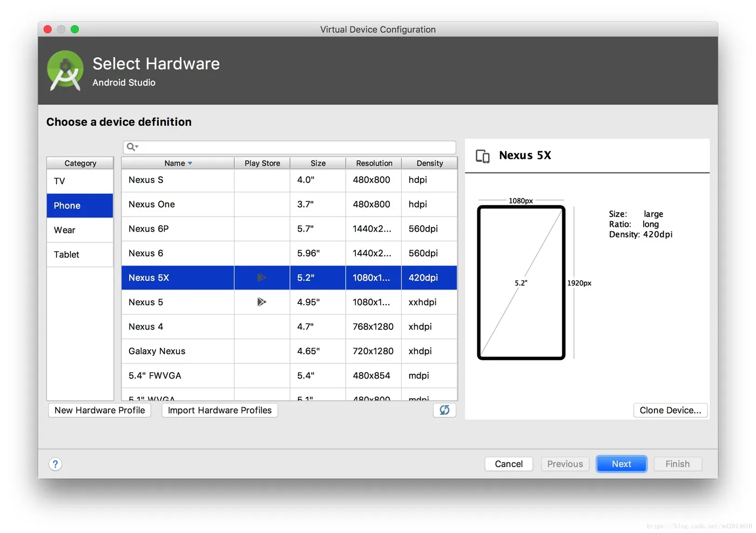Click the search magnifier icon
Viewport: 756px width, 533px height.
tap(131, 147)
